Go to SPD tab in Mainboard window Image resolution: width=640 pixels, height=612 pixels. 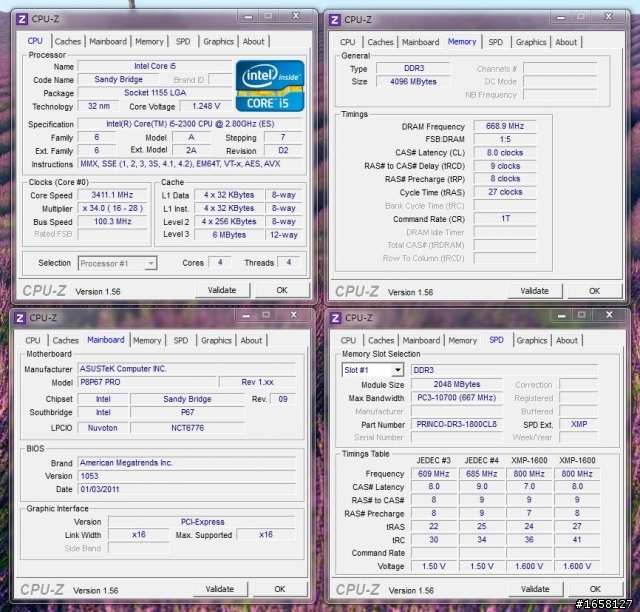click(181, 340)
